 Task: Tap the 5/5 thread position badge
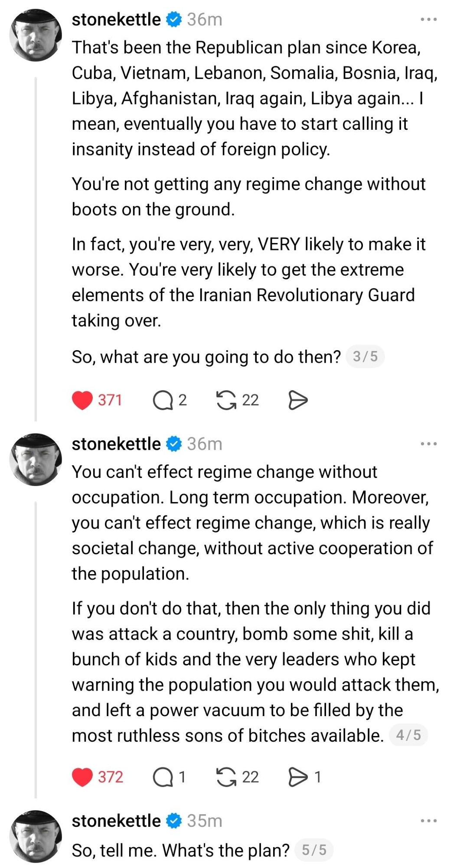coord(314,850)
